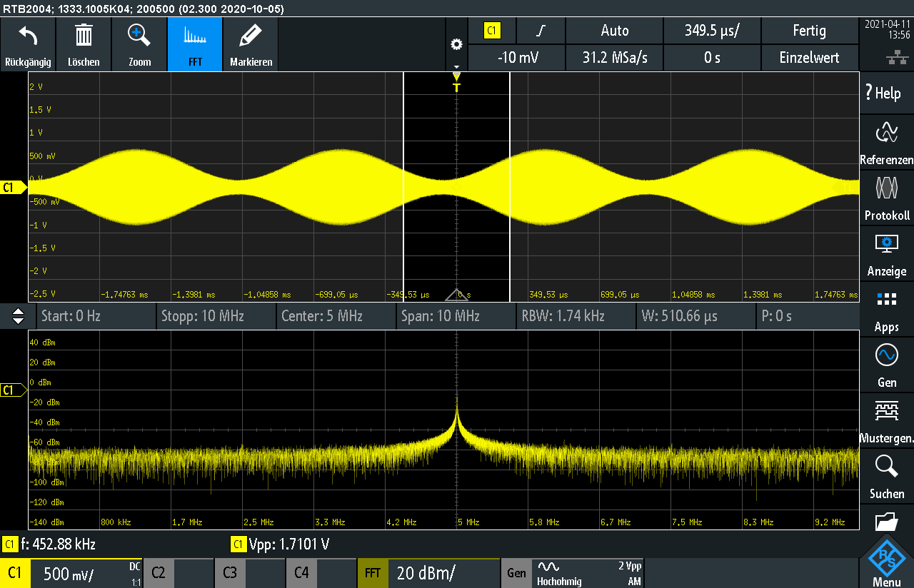Edit the FFT Start: 0 Hz field
914x588 pixels.
[x=96, y=315]
